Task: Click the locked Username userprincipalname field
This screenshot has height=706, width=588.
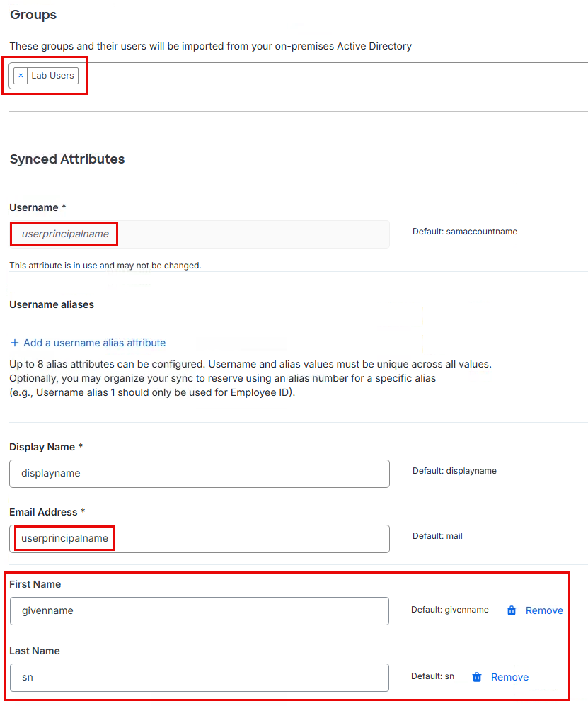Action: coord(198,234)
